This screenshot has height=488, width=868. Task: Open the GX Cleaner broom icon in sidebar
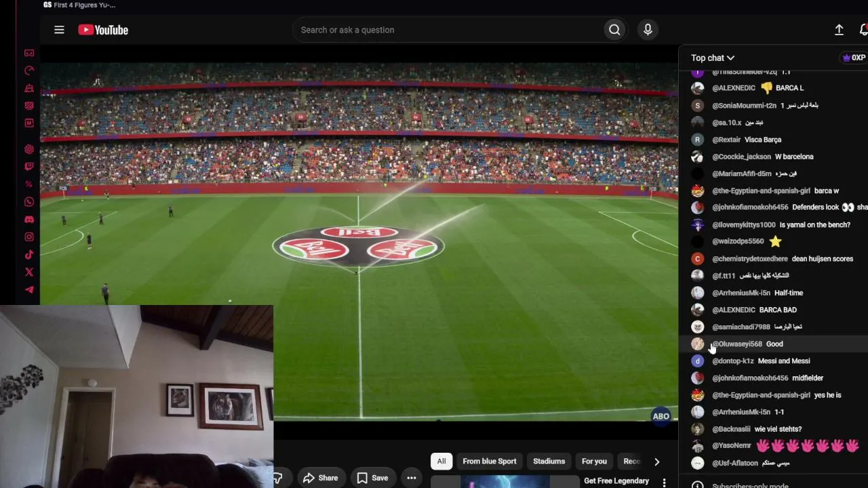(29, 88)
